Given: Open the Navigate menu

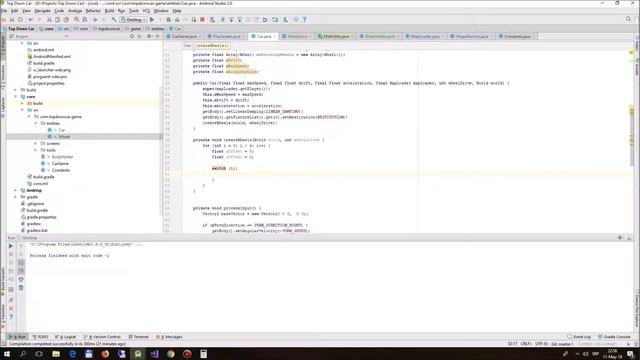Looking at the screenshot, I should 42,11.
